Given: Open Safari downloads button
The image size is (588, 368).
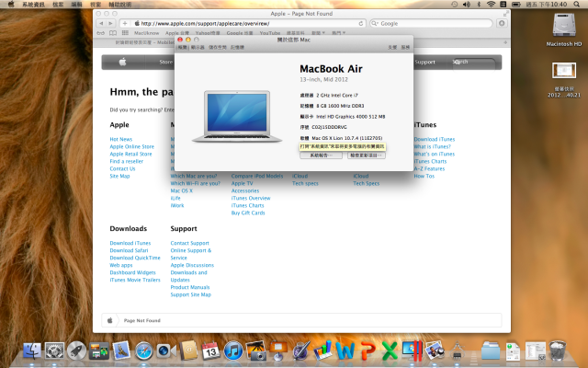Looking at the screenshot, I should pos(502,23).
